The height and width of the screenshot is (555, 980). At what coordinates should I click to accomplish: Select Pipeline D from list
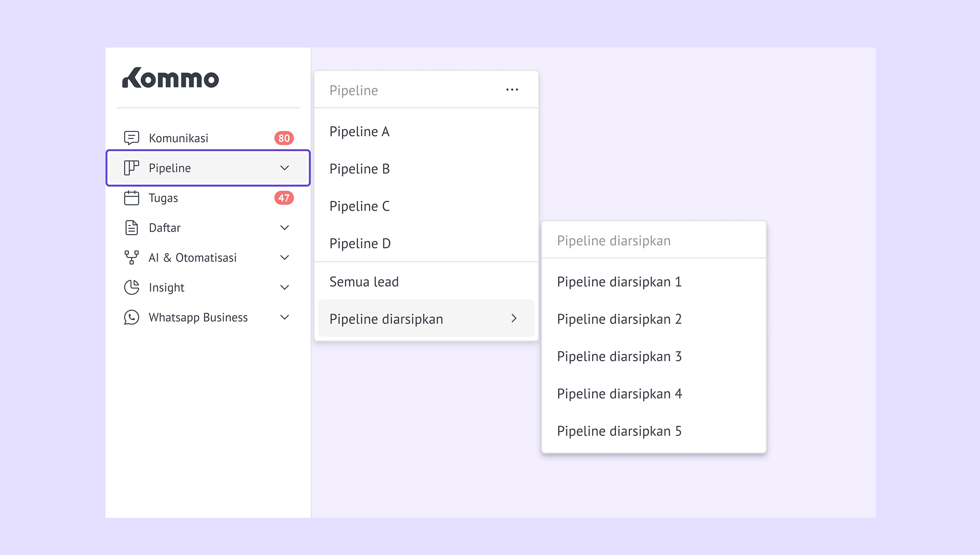click(x=360, y=244)
